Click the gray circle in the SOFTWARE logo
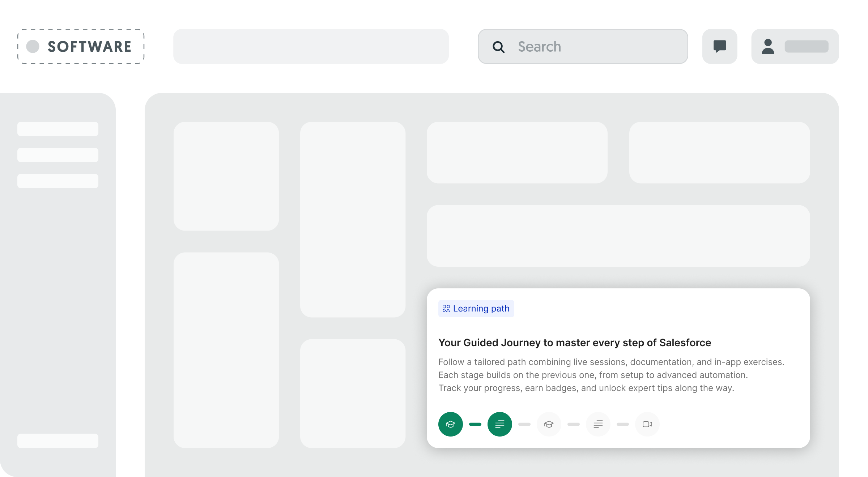Image resolution: width=868 pixels, height=477 pixels. (33, 47)
